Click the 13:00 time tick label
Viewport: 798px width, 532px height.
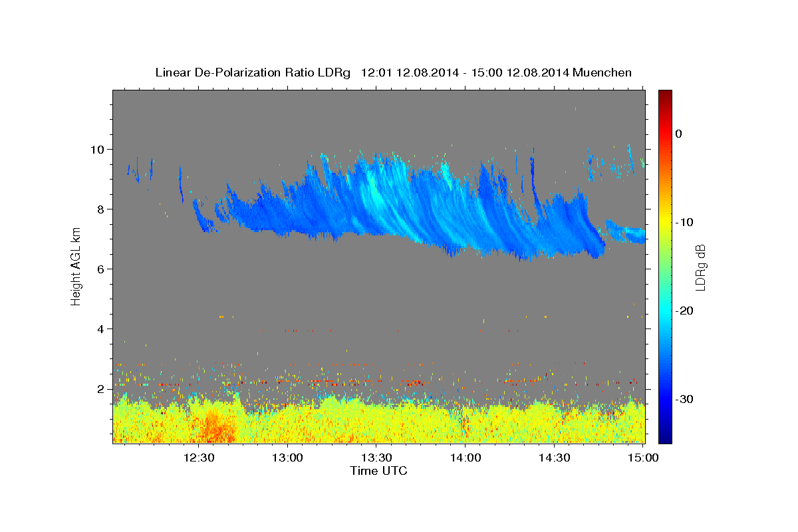287,458
